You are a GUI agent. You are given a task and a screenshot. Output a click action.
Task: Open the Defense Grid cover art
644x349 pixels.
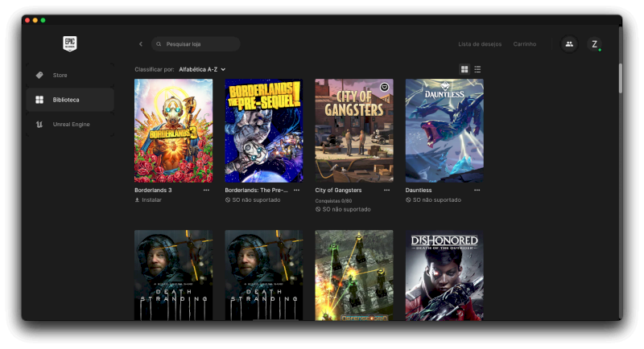click(354, 275)
